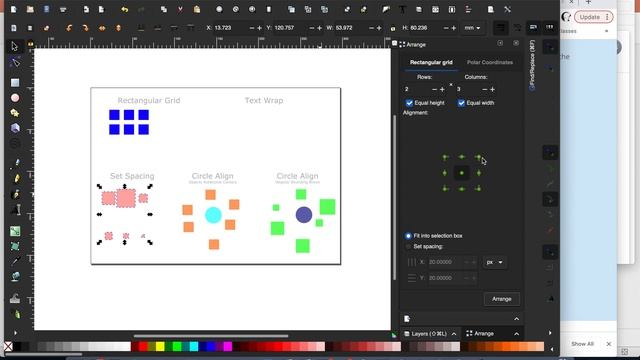Screen dimensions: 640x360
Task: Open Text and Font dialog icon
Action: (x=402, y=9)
